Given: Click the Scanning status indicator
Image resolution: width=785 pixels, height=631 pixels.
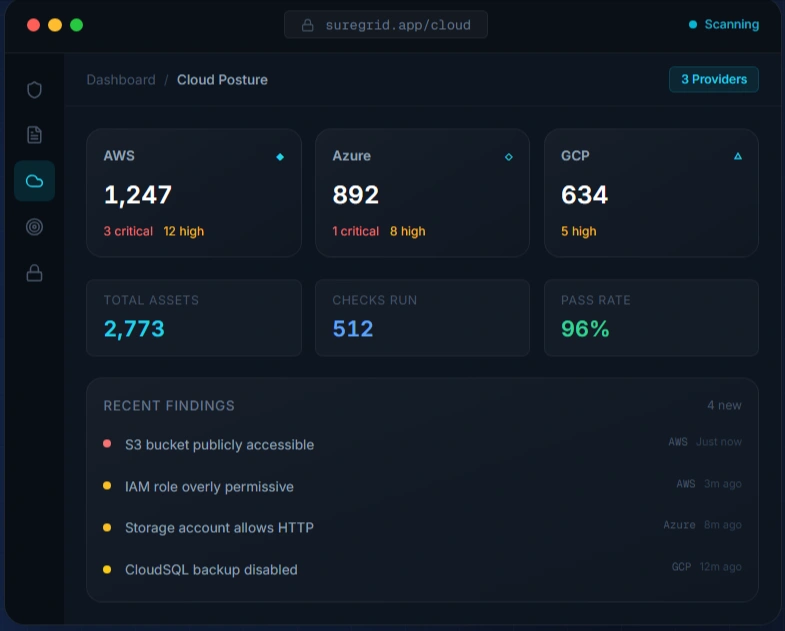Looking at the screenshot, I should pos(724,25).
